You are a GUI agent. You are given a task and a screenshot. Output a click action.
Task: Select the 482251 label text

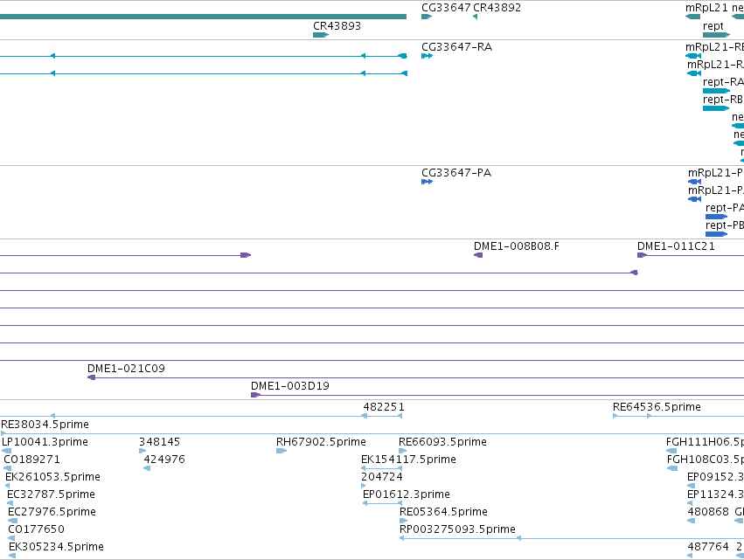[384, 407]
